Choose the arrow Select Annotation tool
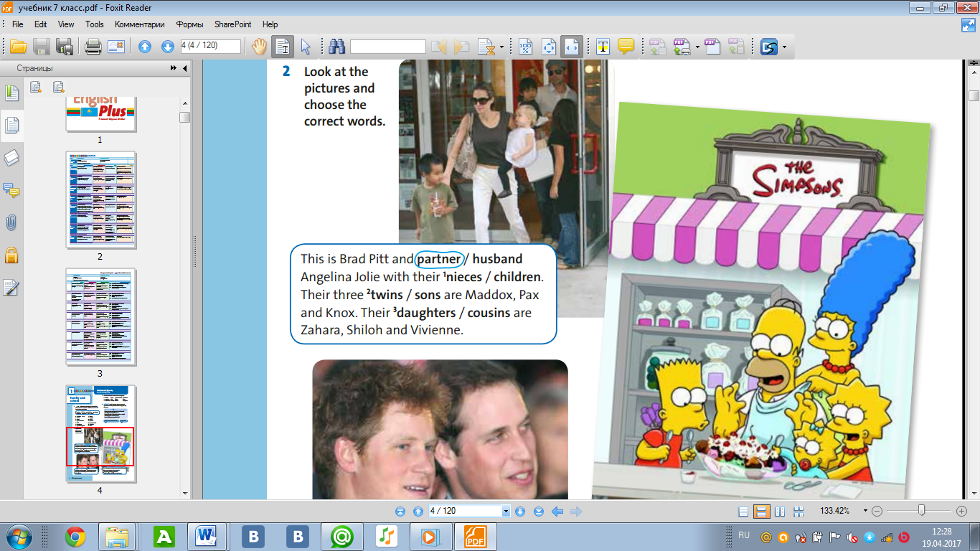The width and height of the screenshot is (980, 551). coord(306,47)
